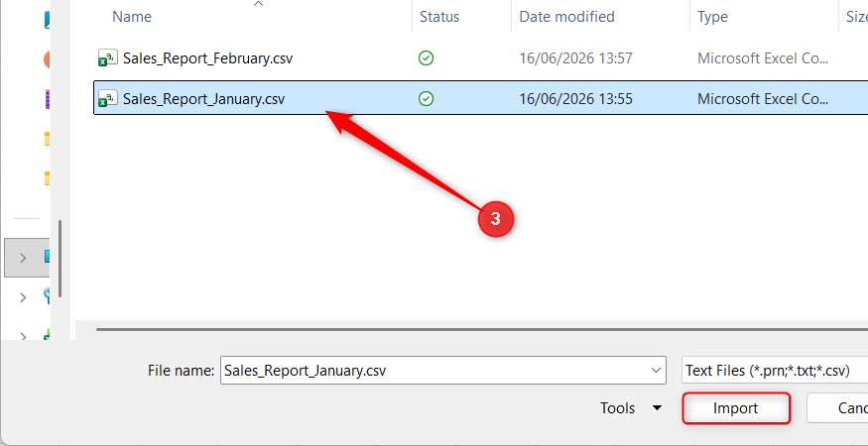Select the Sales_Report_January.csv file

point(203,99)
